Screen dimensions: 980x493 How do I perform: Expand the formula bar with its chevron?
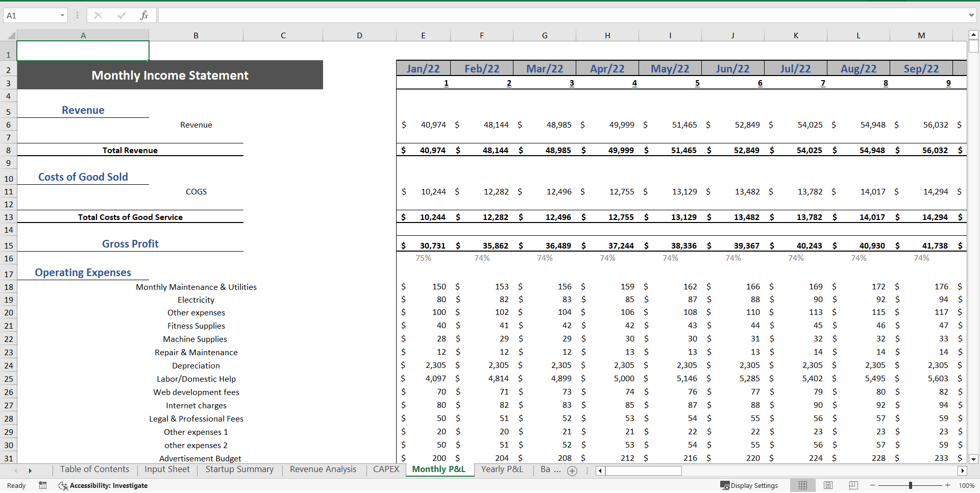972,15
